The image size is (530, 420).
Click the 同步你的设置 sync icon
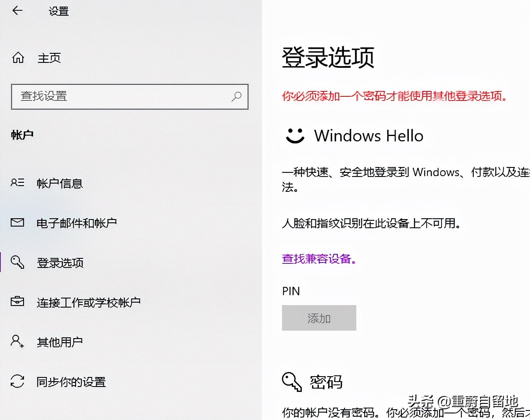(x=17, y=381)
